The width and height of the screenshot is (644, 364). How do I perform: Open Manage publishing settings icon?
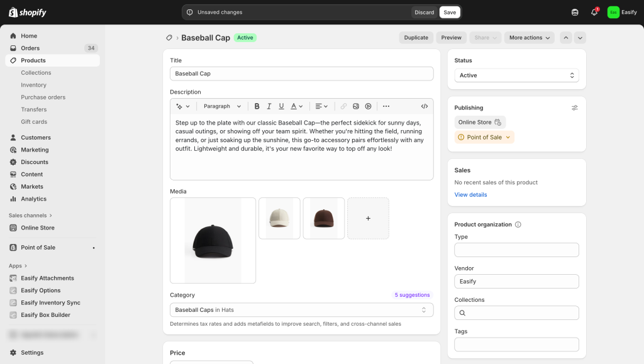pos(574,108)
